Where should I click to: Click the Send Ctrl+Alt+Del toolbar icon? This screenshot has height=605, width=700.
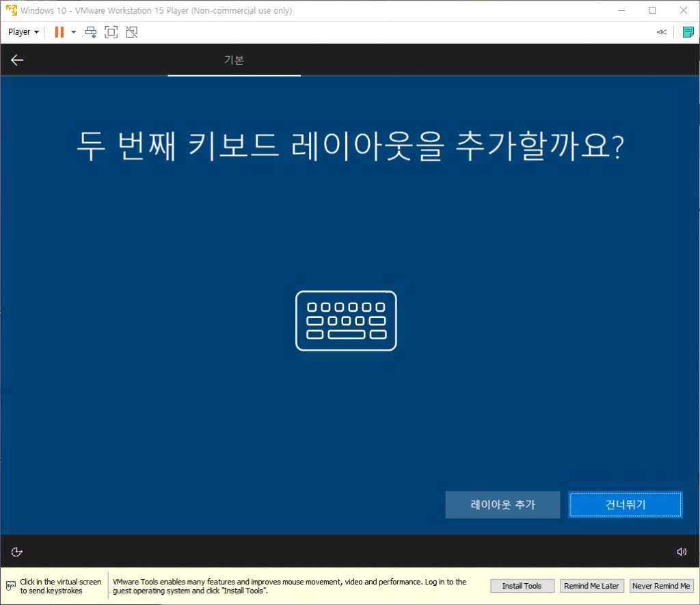(x=90, y=32)
